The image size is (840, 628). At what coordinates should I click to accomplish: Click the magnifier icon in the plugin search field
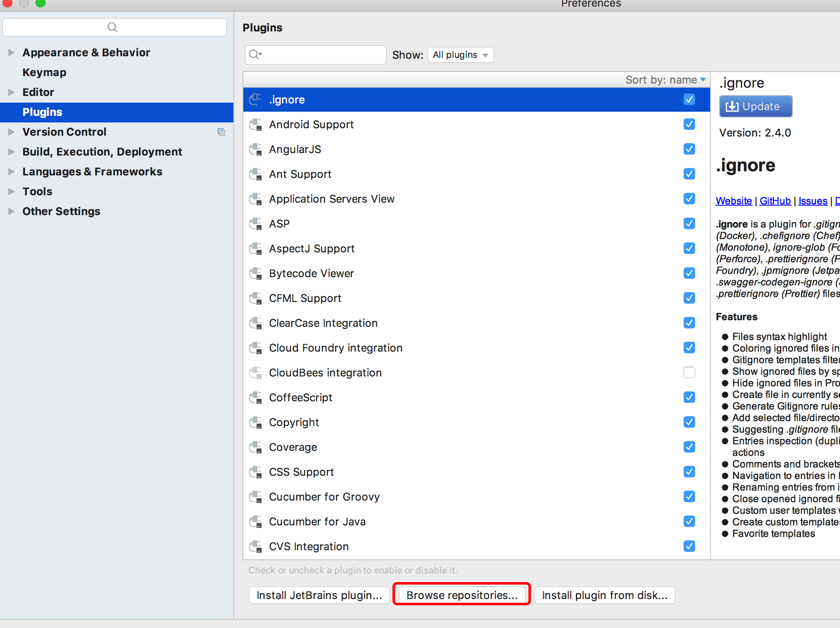click(255, 55)
